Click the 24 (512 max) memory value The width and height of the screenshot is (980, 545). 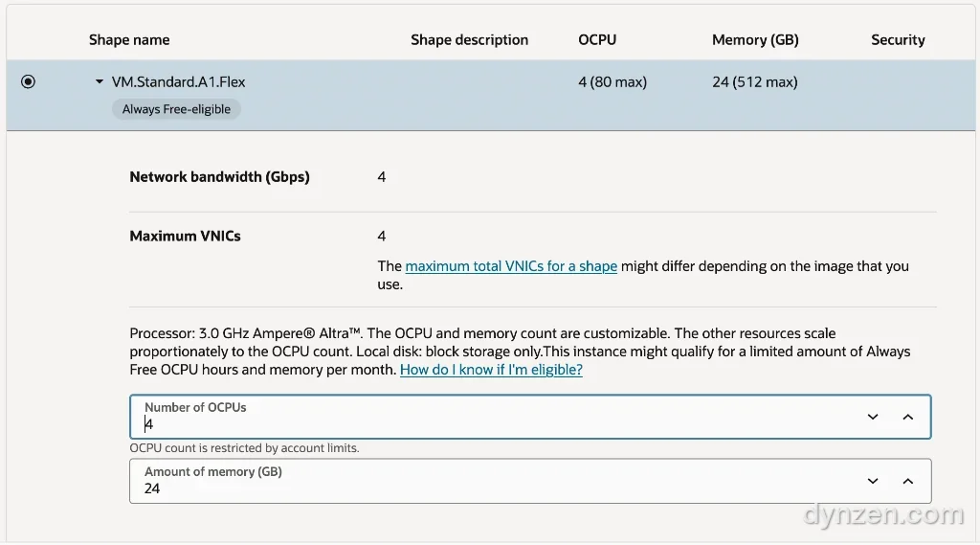754,82
